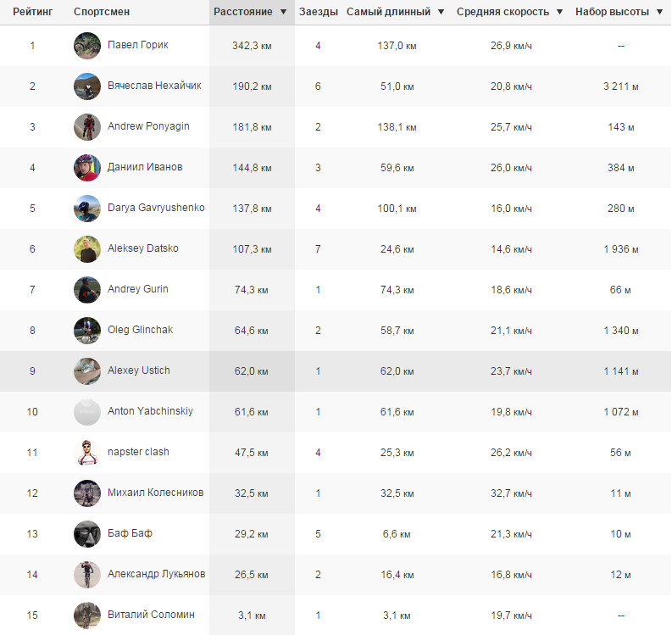672x635 pixels.
Task: Select Даниил Иванов's profile photo
Action: pos(87,168)
